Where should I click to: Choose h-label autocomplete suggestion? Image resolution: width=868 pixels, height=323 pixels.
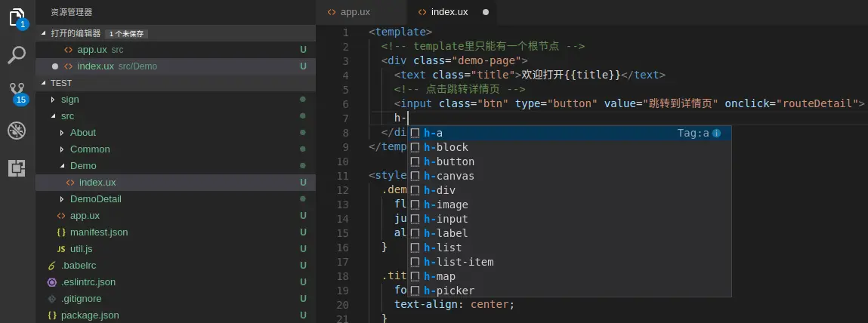pyautogui.click(x=569, y=234)
